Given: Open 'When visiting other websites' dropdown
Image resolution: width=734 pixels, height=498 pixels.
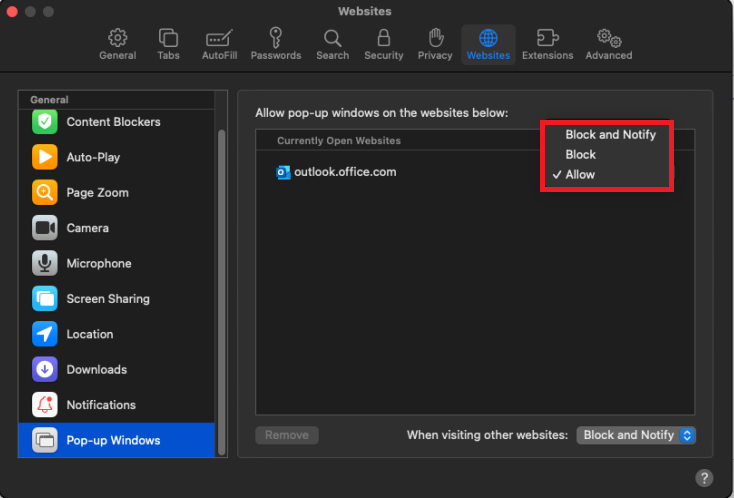Looking at the screenshot, I should point(636,435).
